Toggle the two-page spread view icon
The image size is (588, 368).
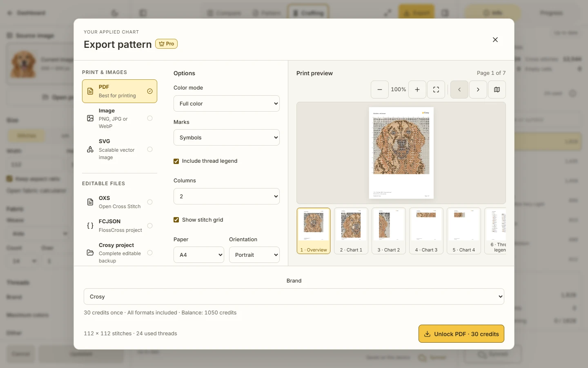pyautogui.click(x=497, y=90)
